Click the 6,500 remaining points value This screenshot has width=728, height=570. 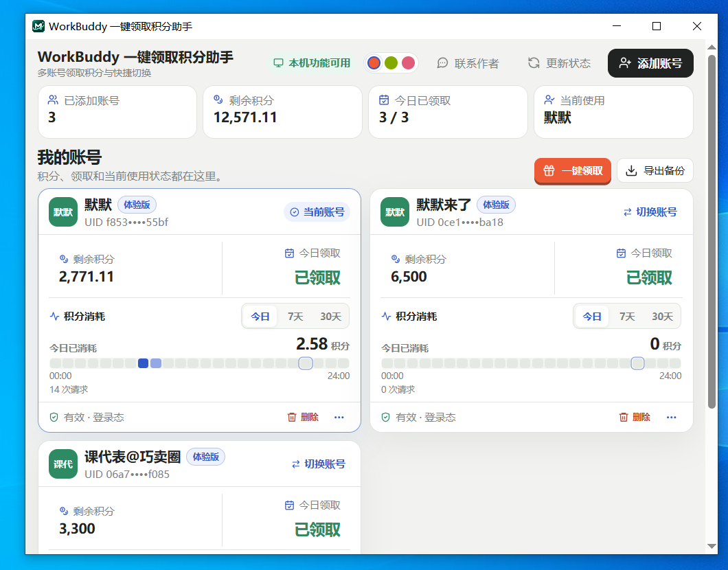(x=409, y=277)
